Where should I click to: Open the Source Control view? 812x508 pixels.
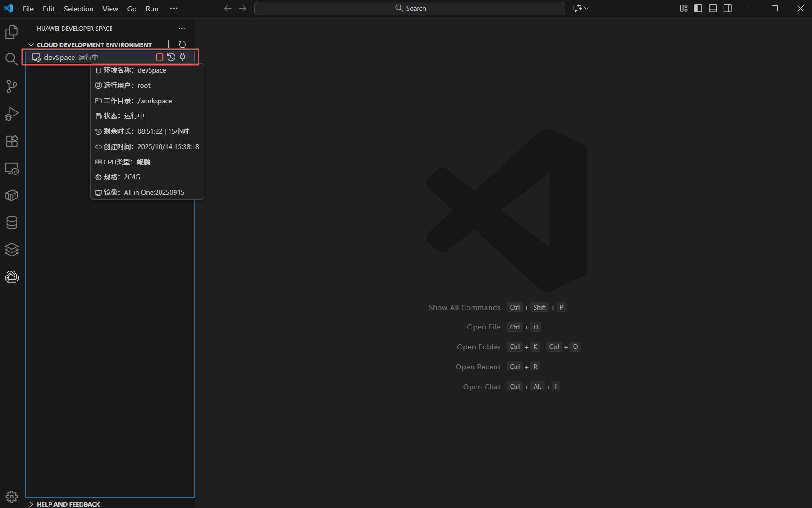[12, 87]
